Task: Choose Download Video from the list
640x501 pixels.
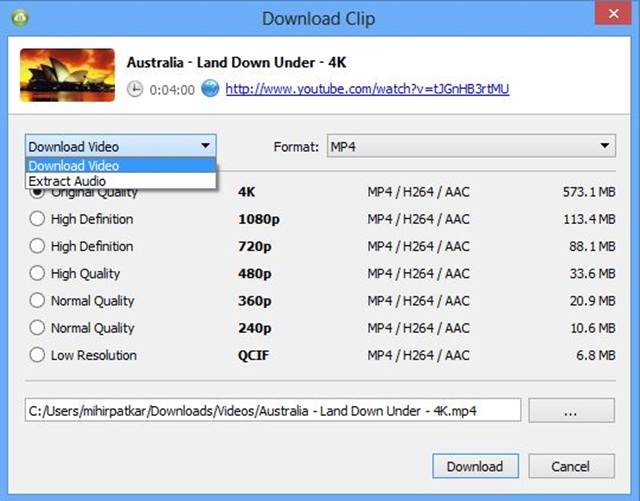Action: pos(120,165)
